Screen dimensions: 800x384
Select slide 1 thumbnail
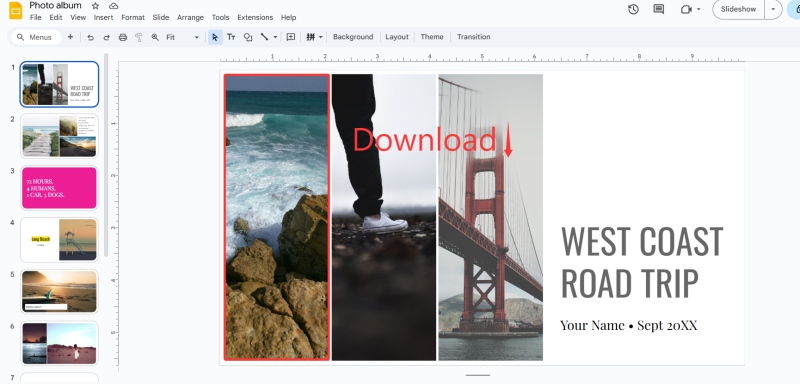pos(59,84)
